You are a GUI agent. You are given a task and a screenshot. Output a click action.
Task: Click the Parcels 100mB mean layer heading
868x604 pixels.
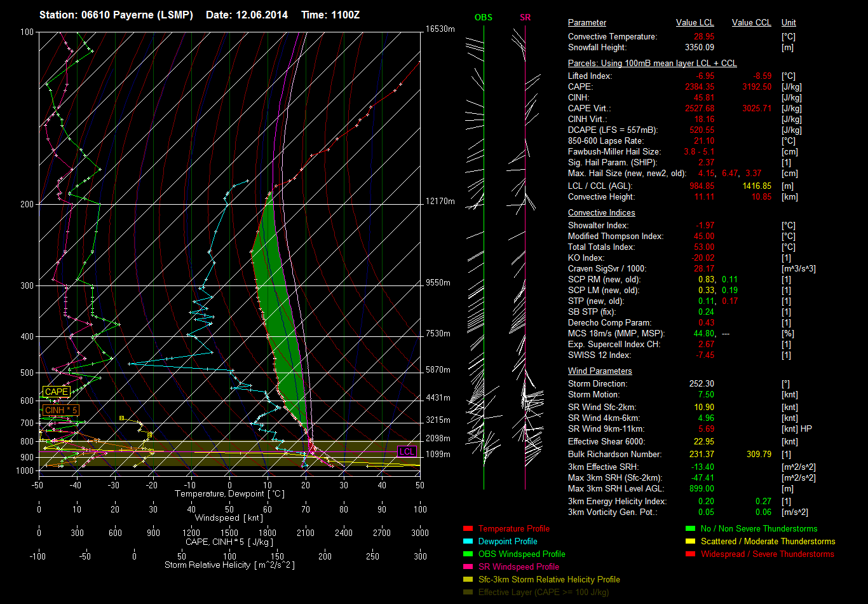(652, 64)
